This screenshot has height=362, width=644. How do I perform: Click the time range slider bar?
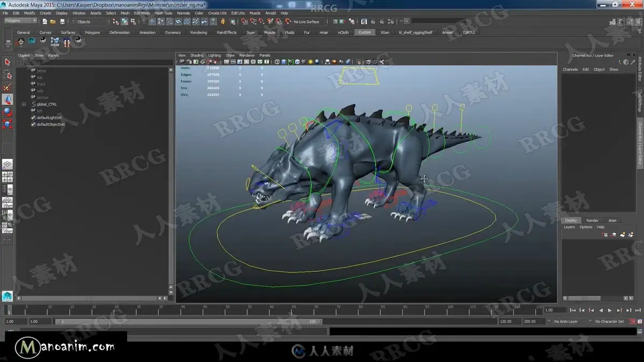(188, 321)
